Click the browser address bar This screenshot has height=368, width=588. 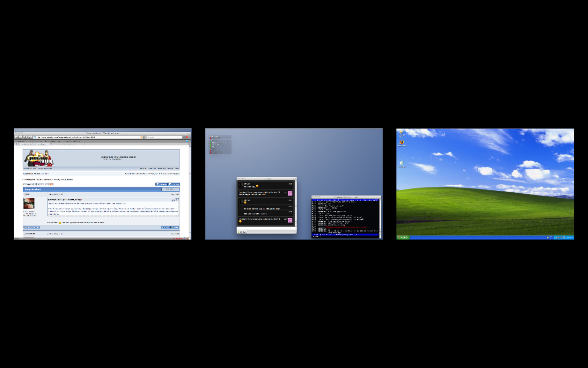[88, 137]
